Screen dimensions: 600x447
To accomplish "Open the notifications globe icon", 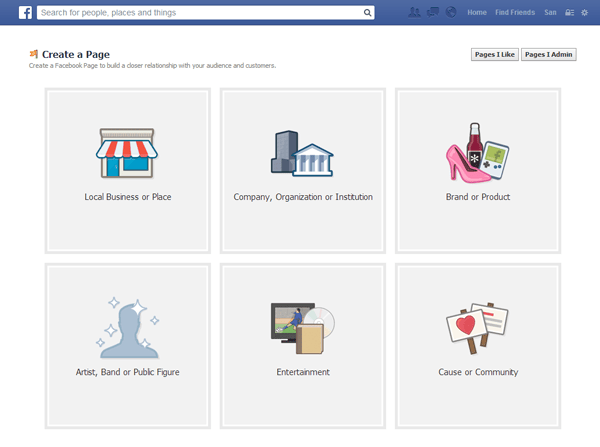I will (x=450, y=13).
